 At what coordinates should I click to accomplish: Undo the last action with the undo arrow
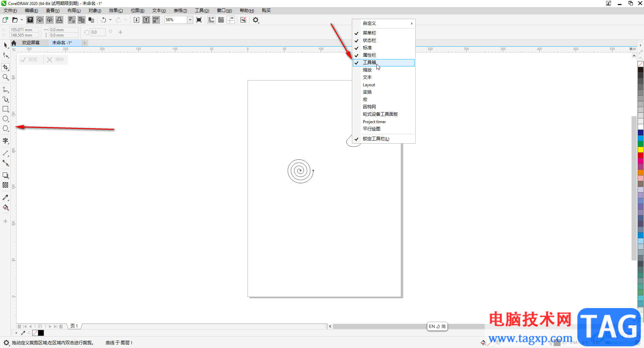[x=104, y=20]
